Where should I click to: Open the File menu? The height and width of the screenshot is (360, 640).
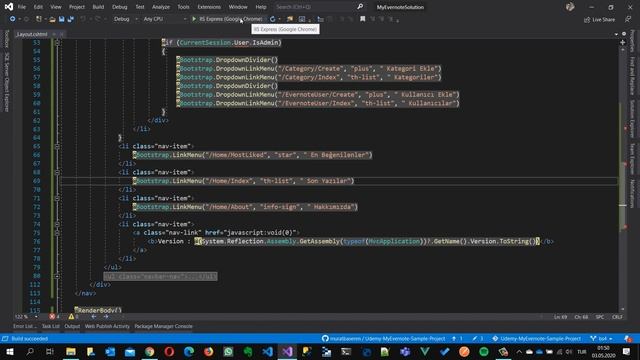click(x=22, y=7)
